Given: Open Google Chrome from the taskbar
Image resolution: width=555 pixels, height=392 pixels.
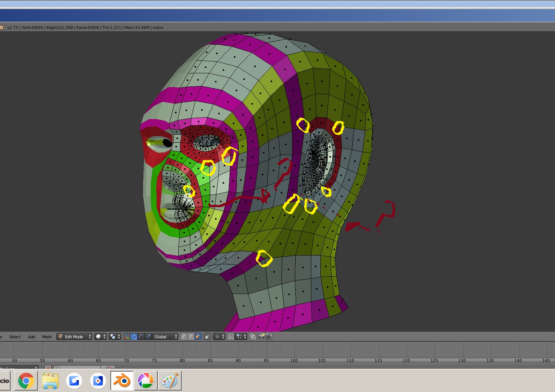Looking at the screenshot, I should pos(26,381).
